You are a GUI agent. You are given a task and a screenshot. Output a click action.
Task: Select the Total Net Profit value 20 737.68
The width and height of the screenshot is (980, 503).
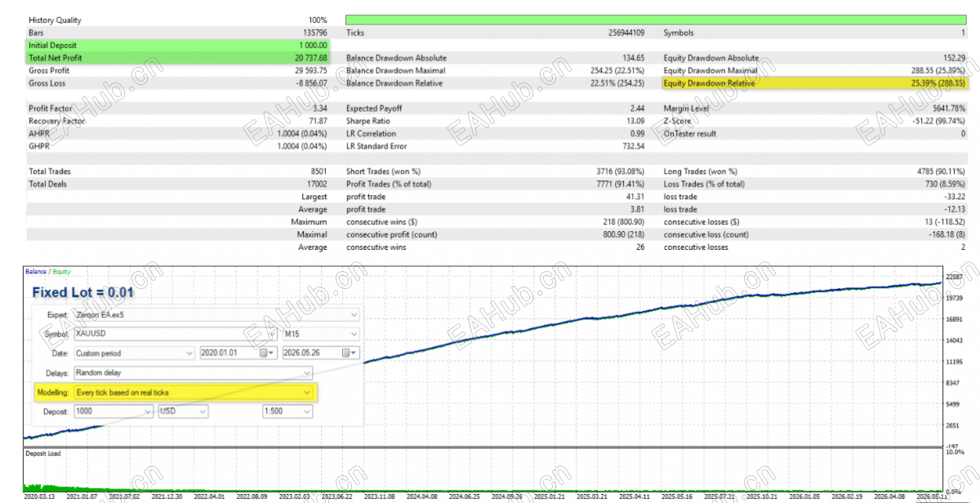310,58
